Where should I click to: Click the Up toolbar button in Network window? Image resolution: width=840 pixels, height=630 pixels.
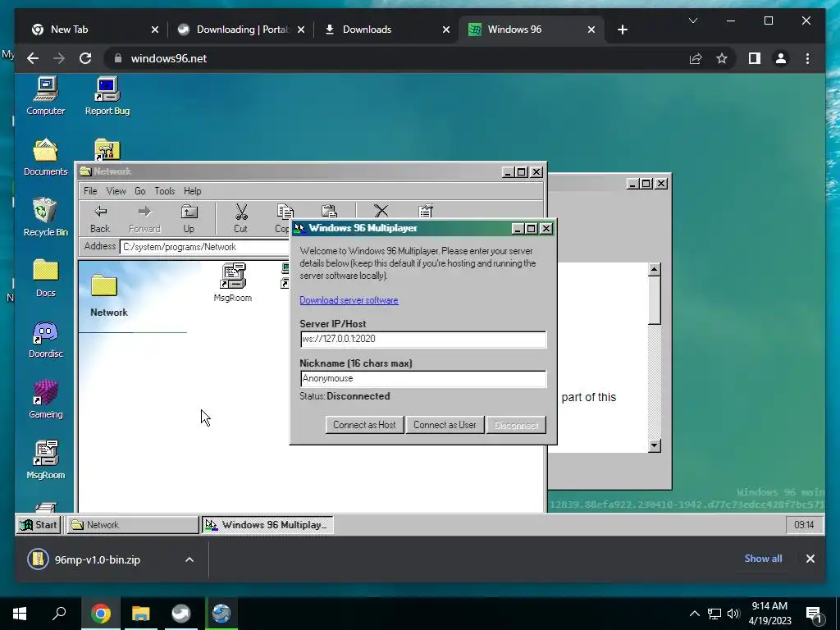click(189, 218)
